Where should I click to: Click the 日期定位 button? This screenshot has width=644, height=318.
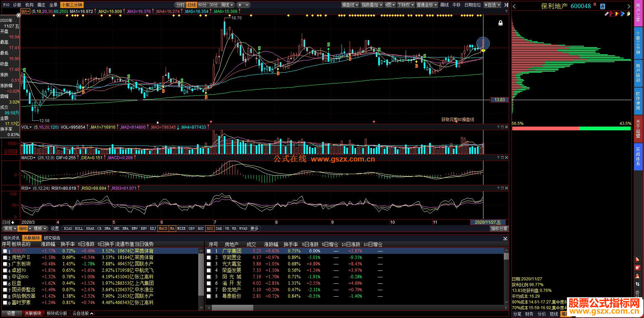click(x=473, y=5)
